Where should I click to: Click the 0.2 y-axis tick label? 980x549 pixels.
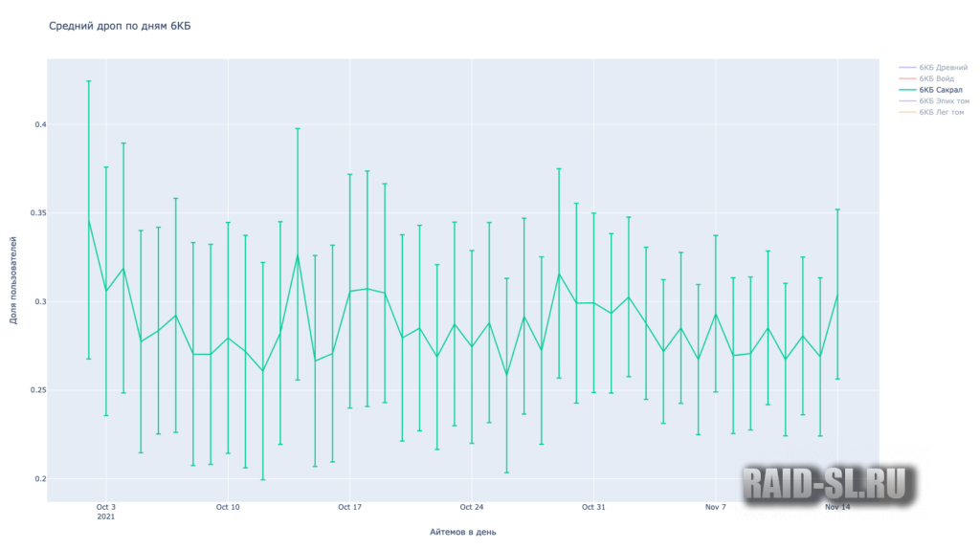[x=38, y=479]
